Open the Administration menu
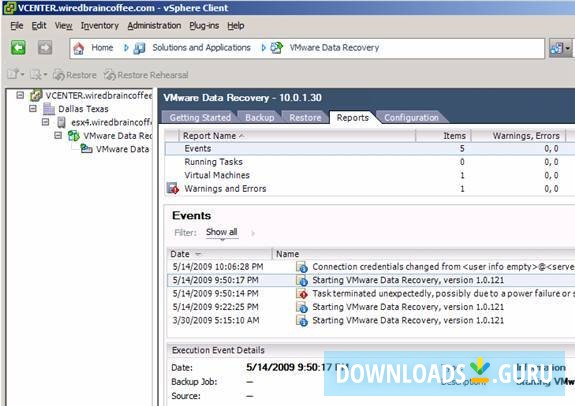This screenshot has height=406, width=575. (154, 26)
